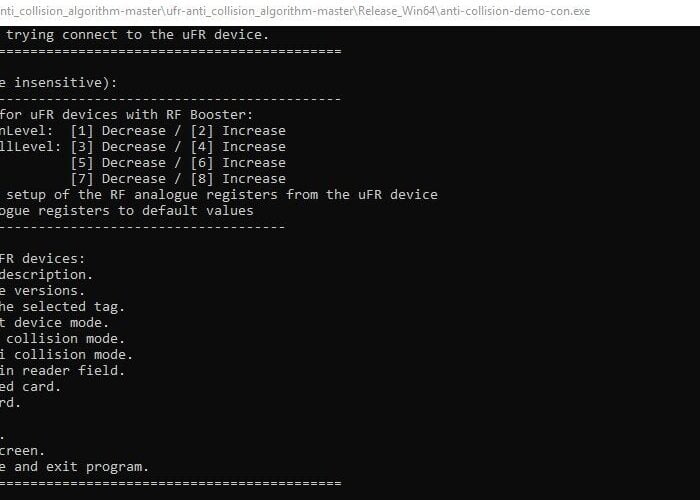Click the [3] Decrease option text
The width and height of the screenshot is (700, 500).
click(x=118, y=147)
